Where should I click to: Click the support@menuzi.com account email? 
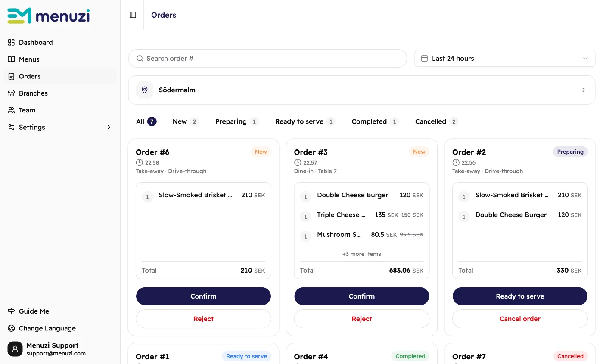(x=56, y=354)
